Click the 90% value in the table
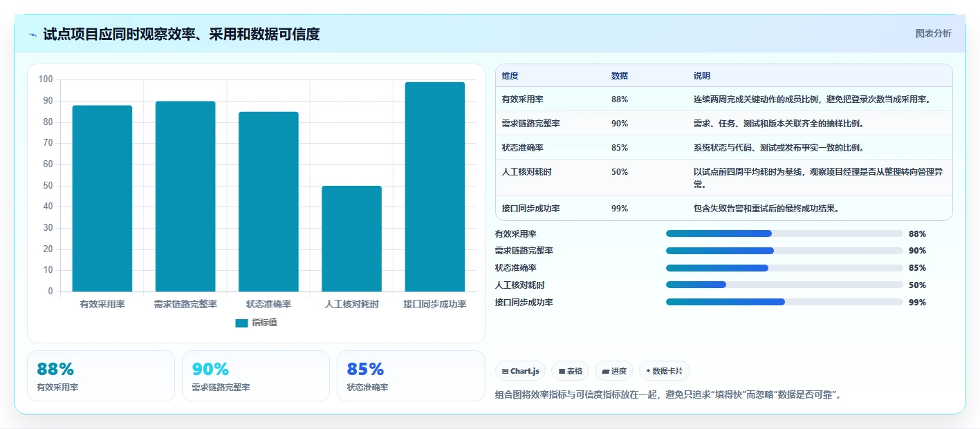Image resolution: width=980 pixels, height=429 pixels. [x=620, y=124]
